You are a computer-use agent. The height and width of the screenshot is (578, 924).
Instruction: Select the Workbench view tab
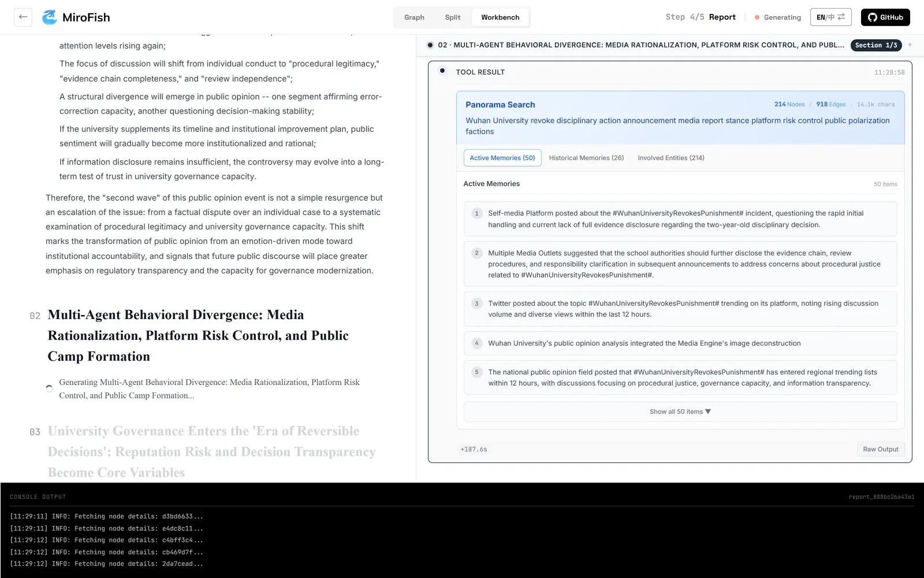[x=500, y=17]
